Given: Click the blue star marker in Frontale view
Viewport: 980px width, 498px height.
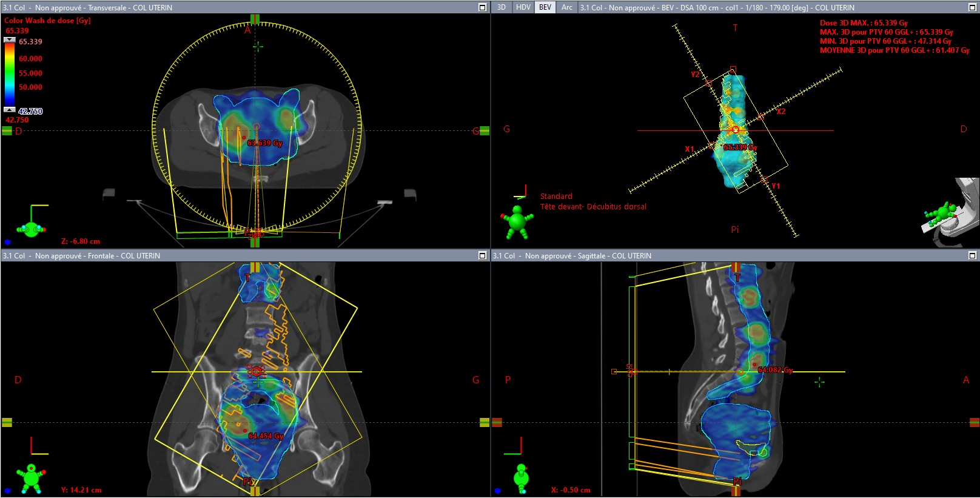Looking at the screenshot, I should 7,490.
